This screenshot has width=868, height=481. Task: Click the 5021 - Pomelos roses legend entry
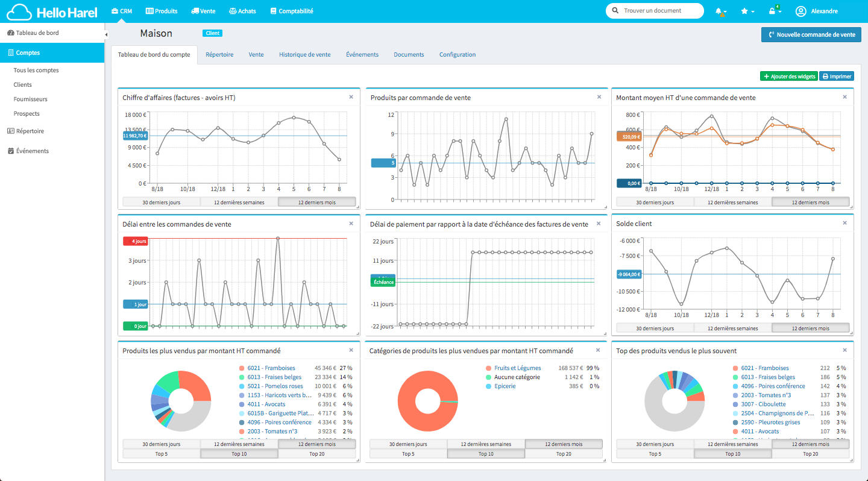tap(275, 386)
